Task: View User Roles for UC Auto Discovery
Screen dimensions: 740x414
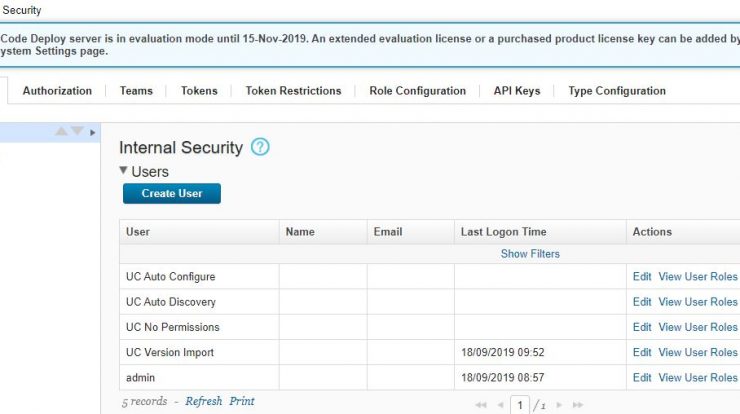Action: tap(698, 302)
